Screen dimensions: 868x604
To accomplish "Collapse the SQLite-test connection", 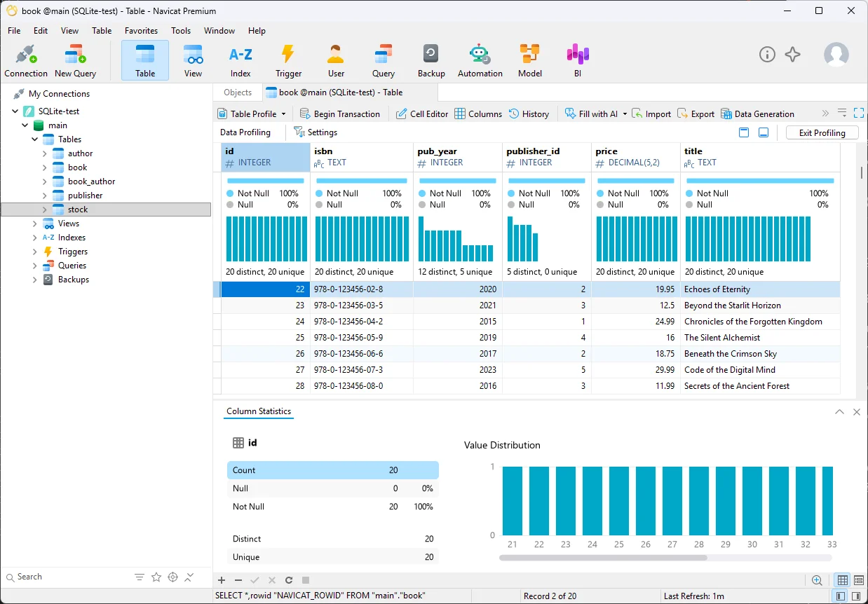I will click(x=15, y=111).
